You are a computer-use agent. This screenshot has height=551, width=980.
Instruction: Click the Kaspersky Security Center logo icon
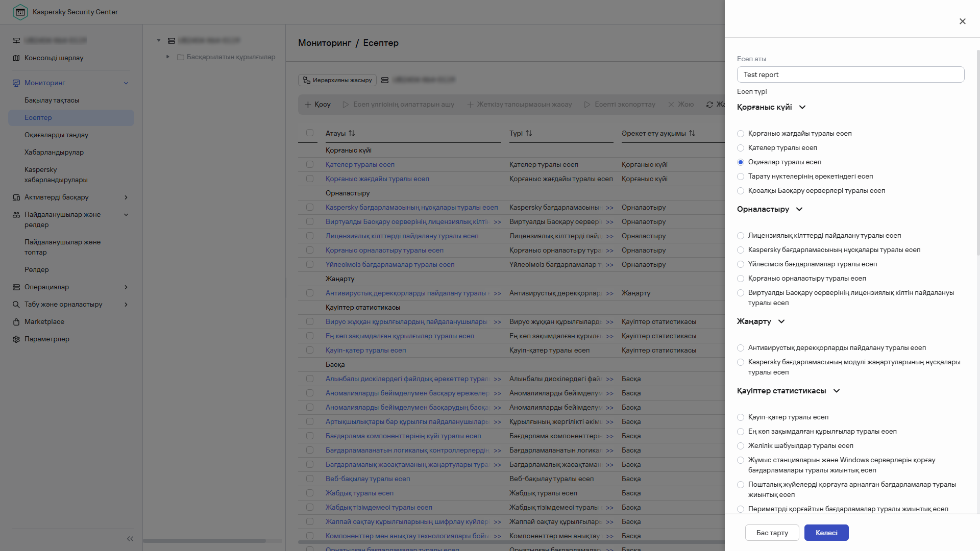point(20,12)
